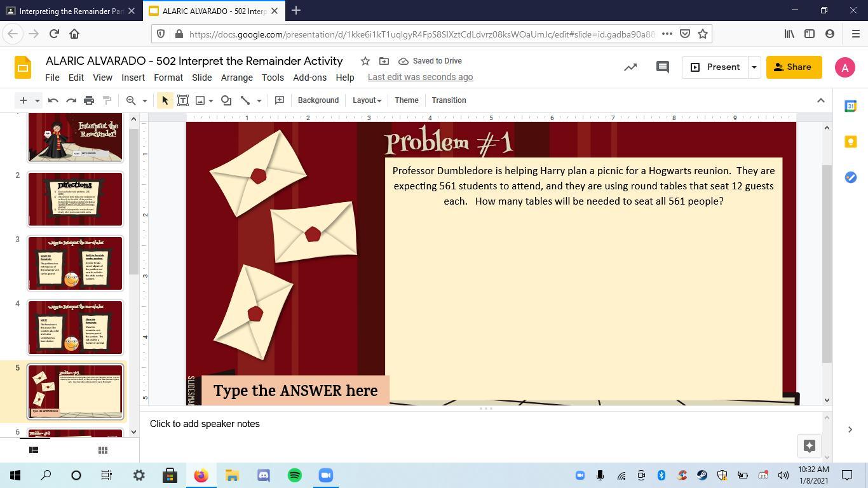868x488 pixels.
Task: Open the Edit menu
Action: pos(76,78)
